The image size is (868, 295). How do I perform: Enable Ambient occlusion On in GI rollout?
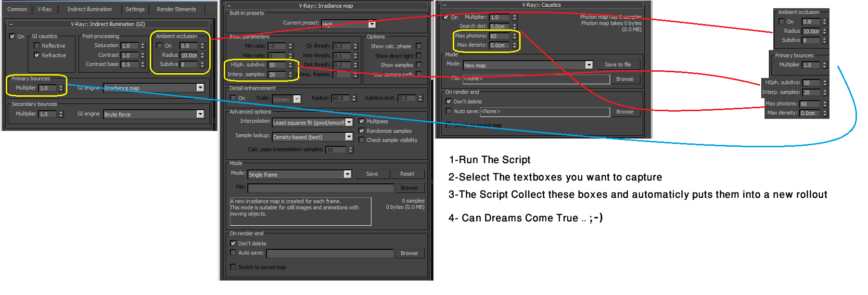(x=159, y=46)
